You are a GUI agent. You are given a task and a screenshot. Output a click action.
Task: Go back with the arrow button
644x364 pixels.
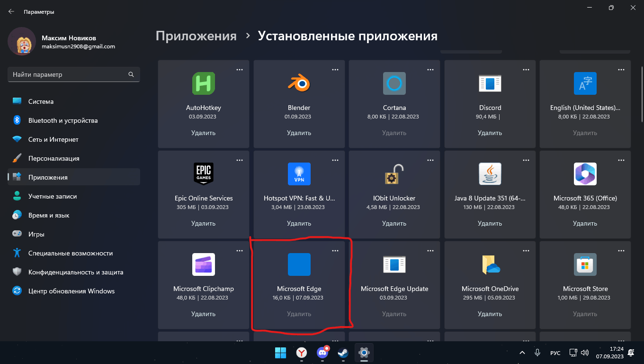[x=11, y=11]
